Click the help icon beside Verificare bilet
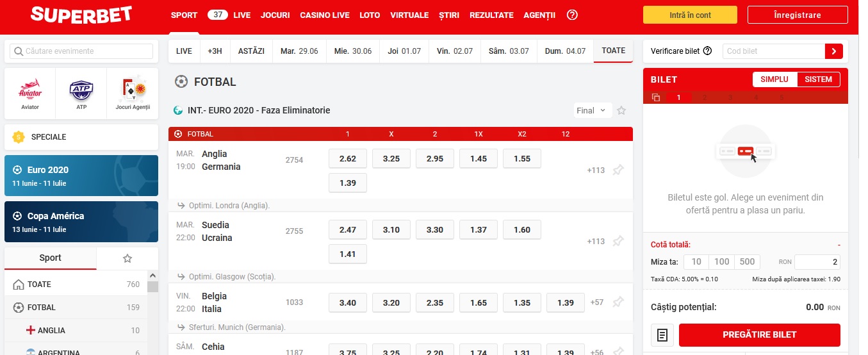 click(x=707, y=51)
